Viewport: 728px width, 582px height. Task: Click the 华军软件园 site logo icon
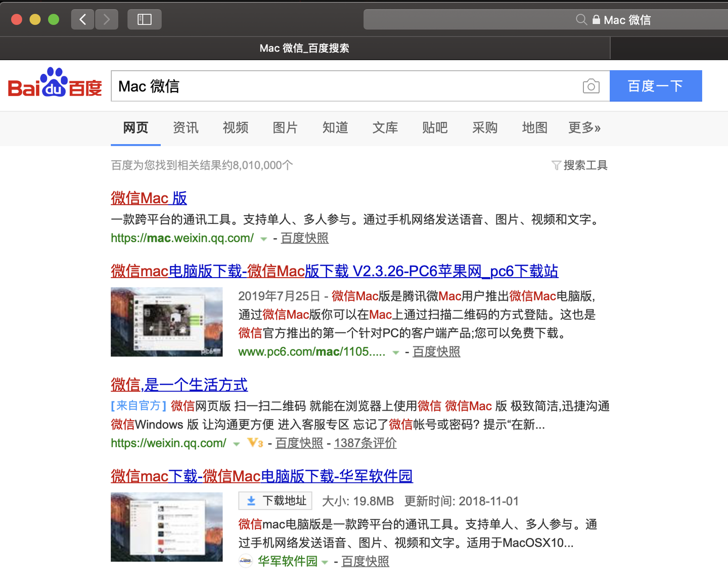pos(245,561)
